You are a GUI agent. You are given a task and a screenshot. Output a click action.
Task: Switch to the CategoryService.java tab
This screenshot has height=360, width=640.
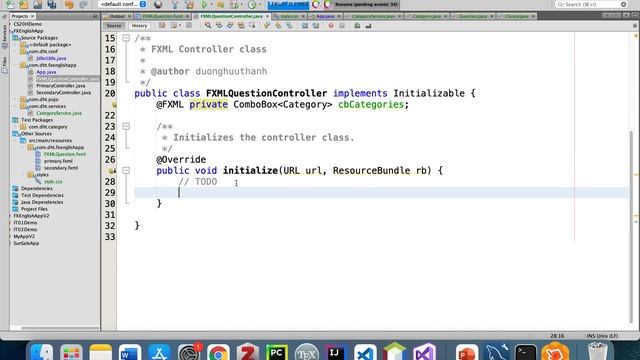(373, 16)
